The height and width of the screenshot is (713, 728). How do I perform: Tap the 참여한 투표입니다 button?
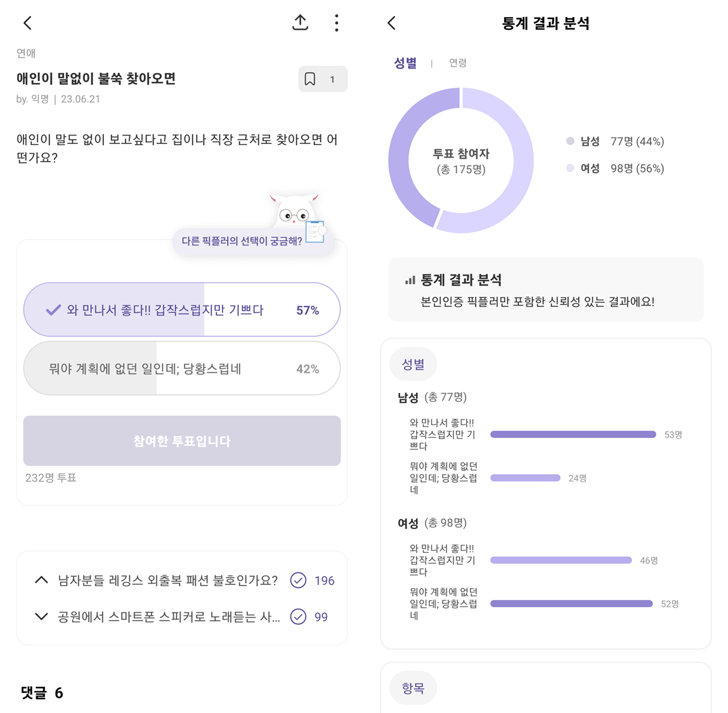[x=182, y=440]
